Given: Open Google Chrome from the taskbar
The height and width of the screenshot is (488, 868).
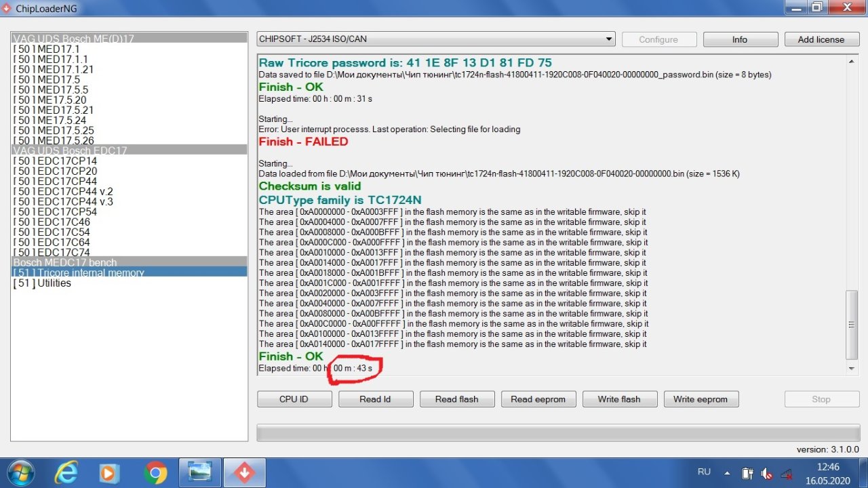Looking at the screenshot, I should pyautogui.click(x=155, y=472).
